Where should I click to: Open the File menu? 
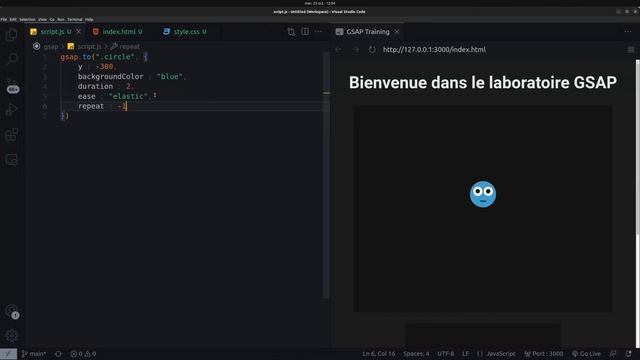click(3, 19)
